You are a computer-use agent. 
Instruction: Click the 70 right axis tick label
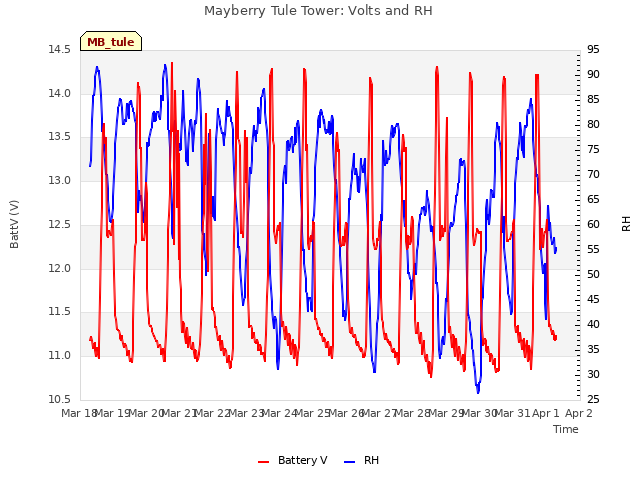click(x=593, y=175)
